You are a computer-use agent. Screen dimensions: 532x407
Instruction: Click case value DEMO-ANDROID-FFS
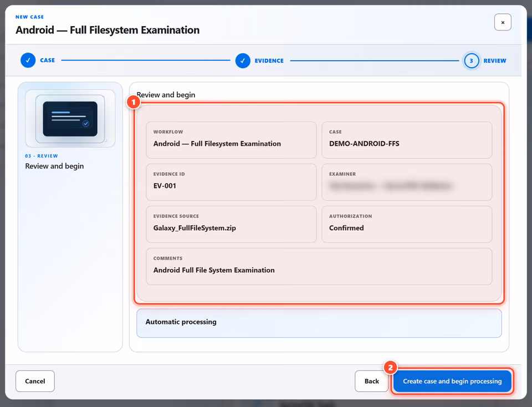[364, 144]
